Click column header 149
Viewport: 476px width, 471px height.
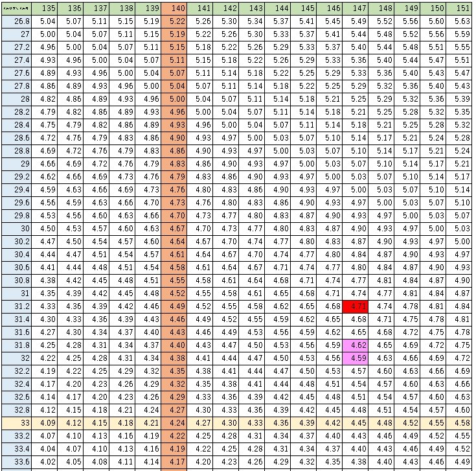(407, 8)
